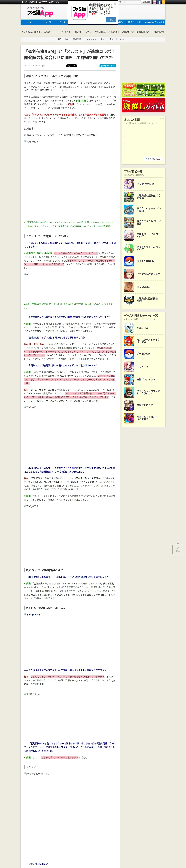Click the メルクストーリア breadcrumb link
The height and width of the screenshot is (868, 186).
point(82,32)
